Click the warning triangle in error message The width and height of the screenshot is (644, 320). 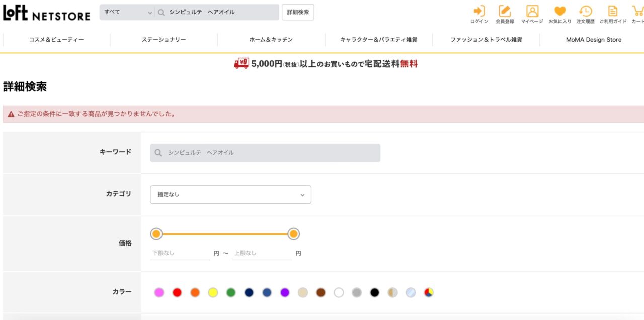tap(11, 114)
